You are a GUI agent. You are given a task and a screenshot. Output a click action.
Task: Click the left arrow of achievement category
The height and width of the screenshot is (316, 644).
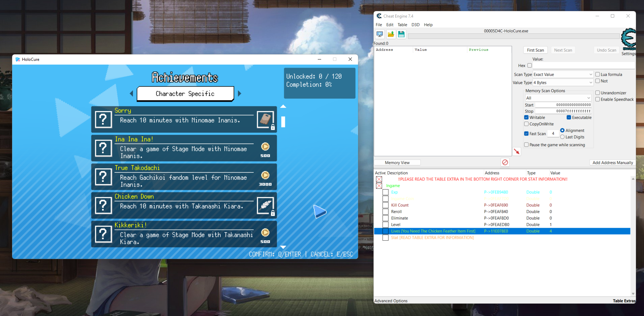pyautogui.click(x=131, y=94)
